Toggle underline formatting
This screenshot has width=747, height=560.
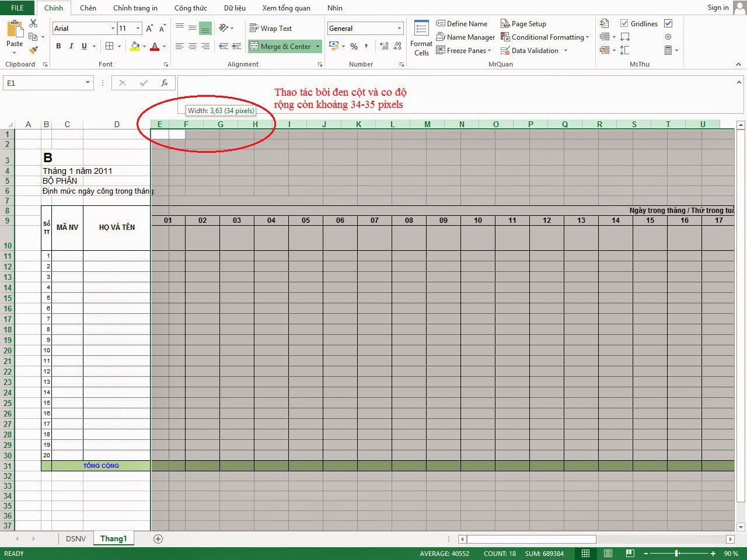coord(83,46)
